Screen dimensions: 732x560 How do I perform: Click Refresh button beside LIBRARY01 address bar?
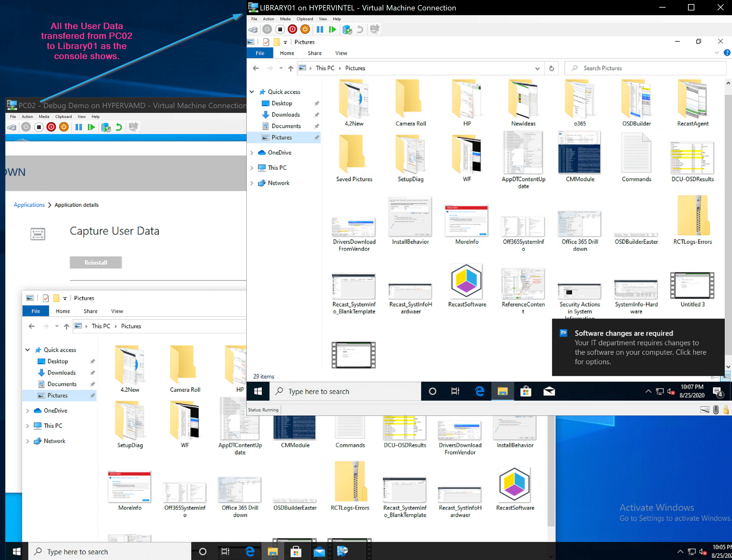click(x=552, y=68)
